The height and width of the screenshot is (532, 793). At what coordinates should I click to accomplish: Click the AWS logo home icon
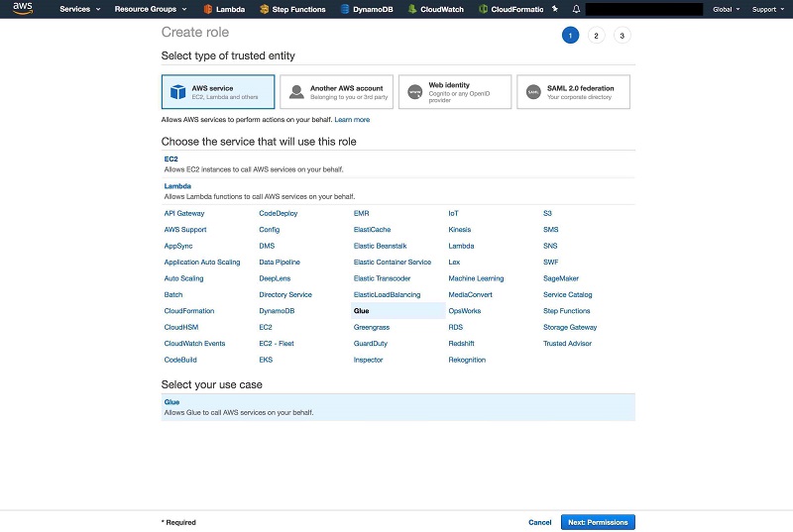[x=23, y=8]
